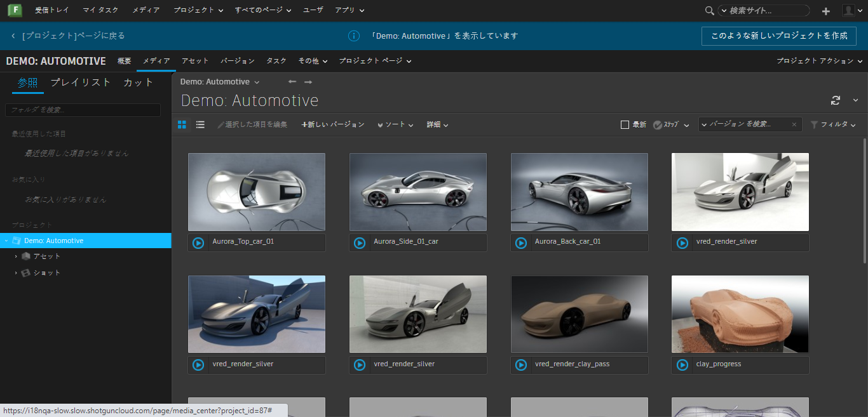Click the refresh icon beside page title
868x417 pixels.
pyautogui.click(x=836, y=100)
